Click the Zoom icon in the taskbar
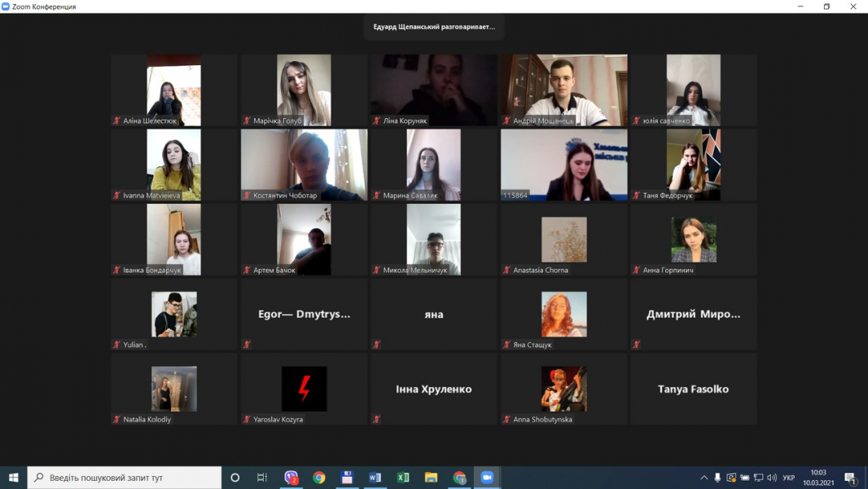 tap(487, 478)
